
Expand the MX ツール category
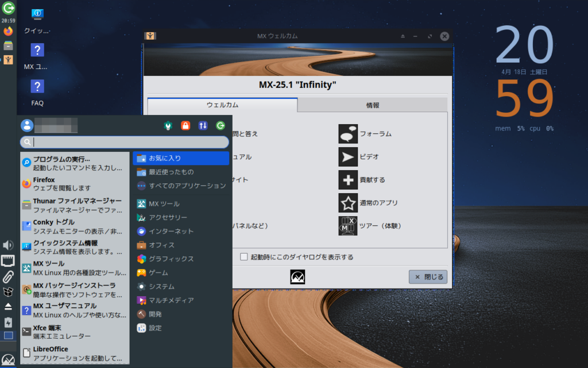[x=164, y=204]
